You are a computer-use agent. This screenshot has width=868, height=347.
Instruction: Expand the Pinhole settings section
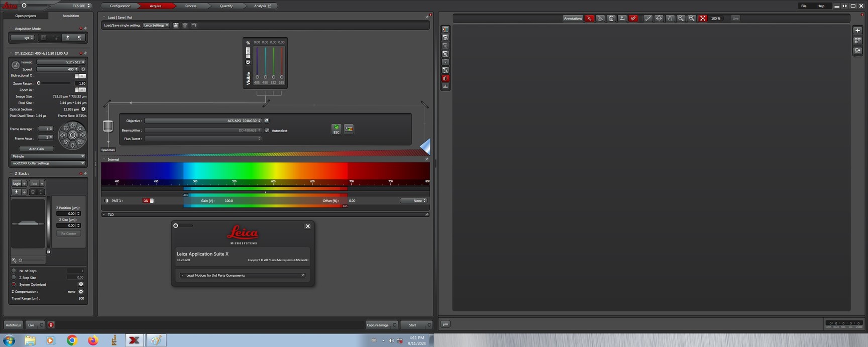48,156
